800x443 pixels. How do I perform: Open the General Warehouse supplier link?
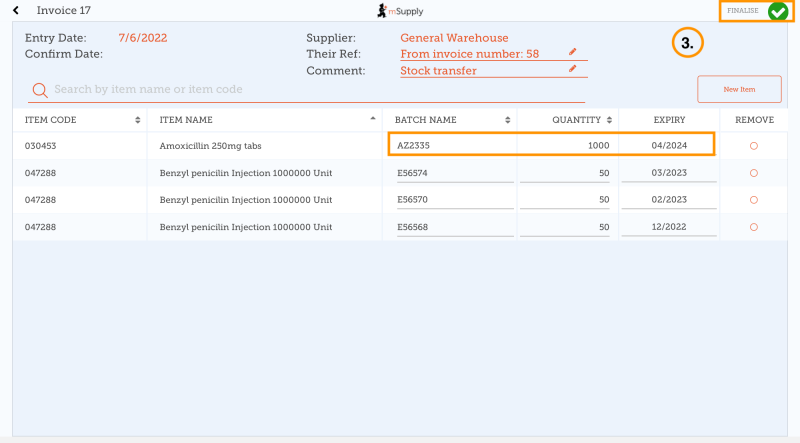[454, 38]
